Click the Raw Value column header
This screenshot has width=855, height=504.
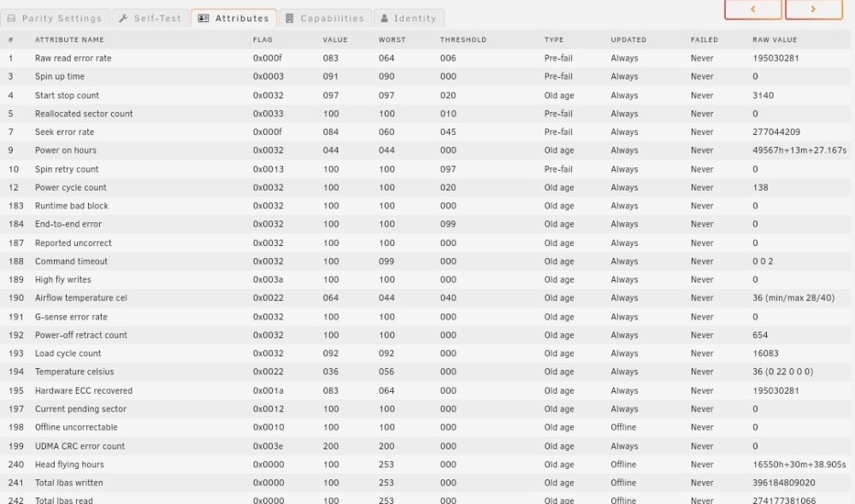[x=775, y=40]
